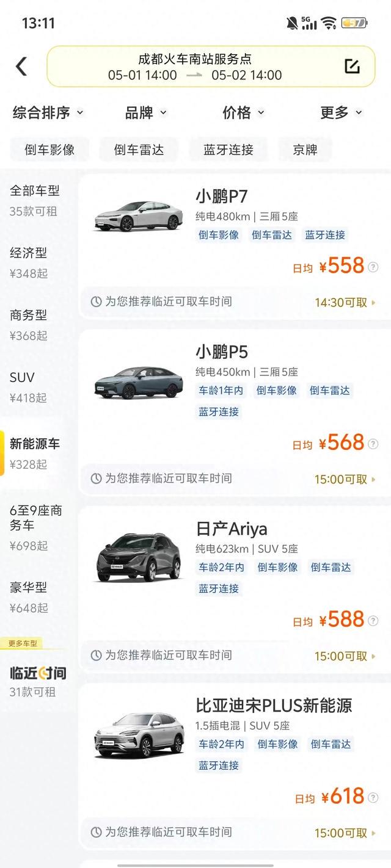
Task: Tap 14:30可取 pickup time link
Action: tap(345, 302)
